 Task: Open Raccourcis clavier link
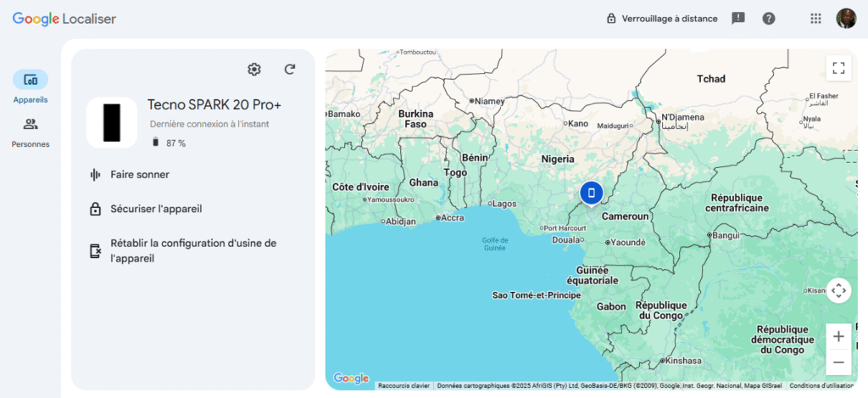pyautogui.click(x=403, y=385)
